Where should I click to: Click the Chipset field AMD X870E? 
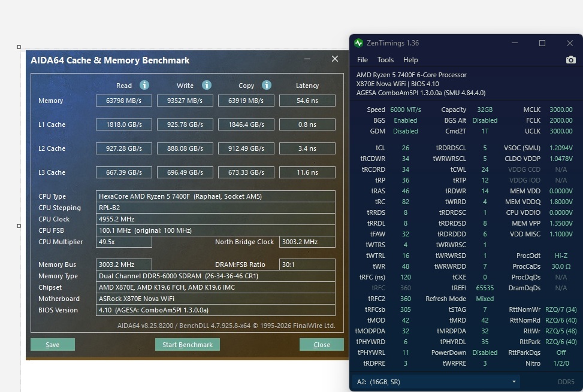tap(216, 287)
